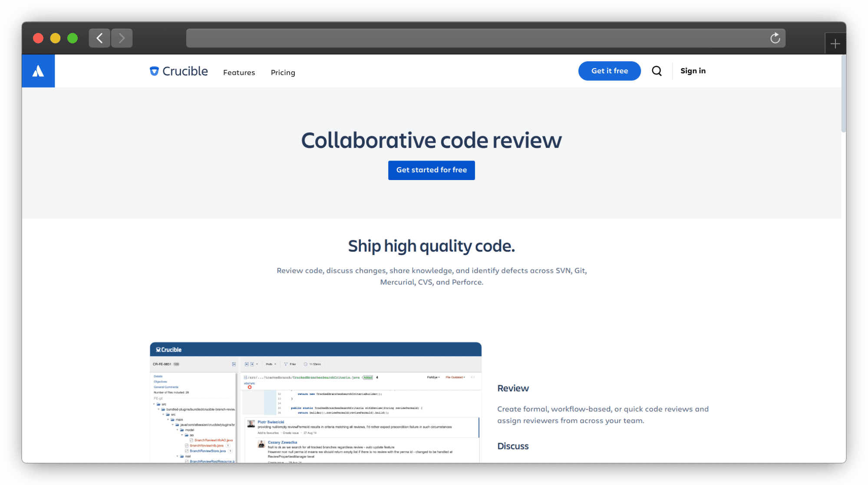Click the Atlassian logo in the top-left corner
Image resolution: width=868 pixels, height=485 pixels.
[x=38, y=71]
